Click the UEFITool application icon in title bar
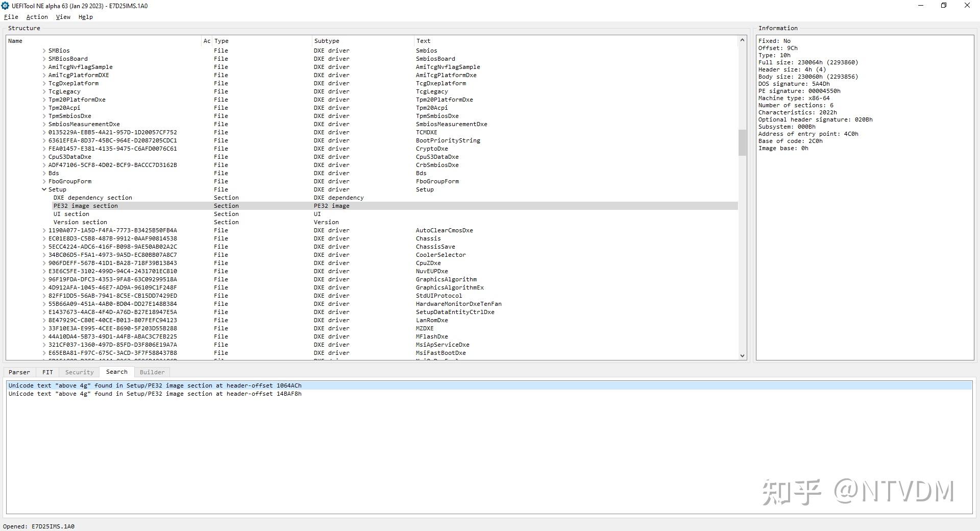The width and height of the screenshot is (980, 531). (5, 6)
